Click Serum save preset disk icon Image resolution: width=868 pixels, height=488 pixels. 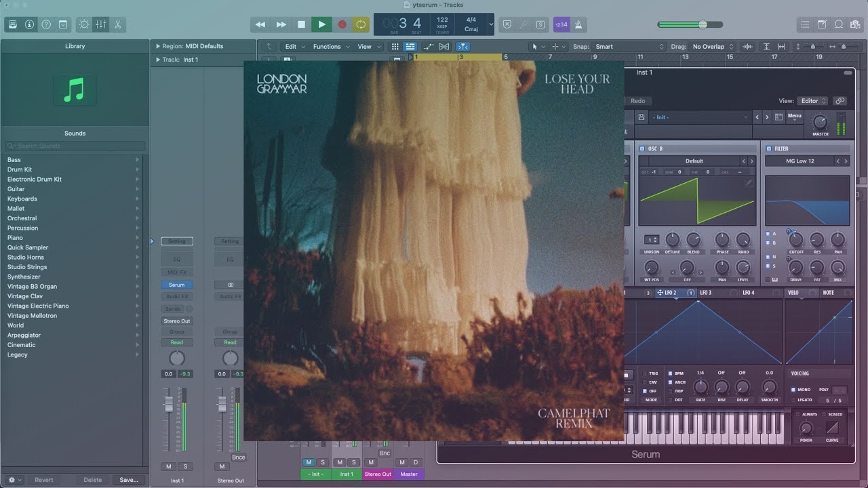[641, 117]
